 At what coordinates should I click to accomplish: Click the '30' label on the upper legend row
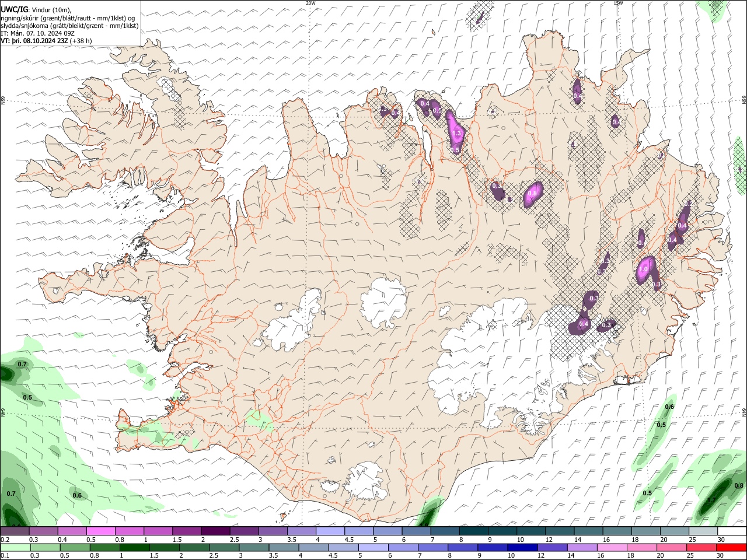click(x=721, y=539)
